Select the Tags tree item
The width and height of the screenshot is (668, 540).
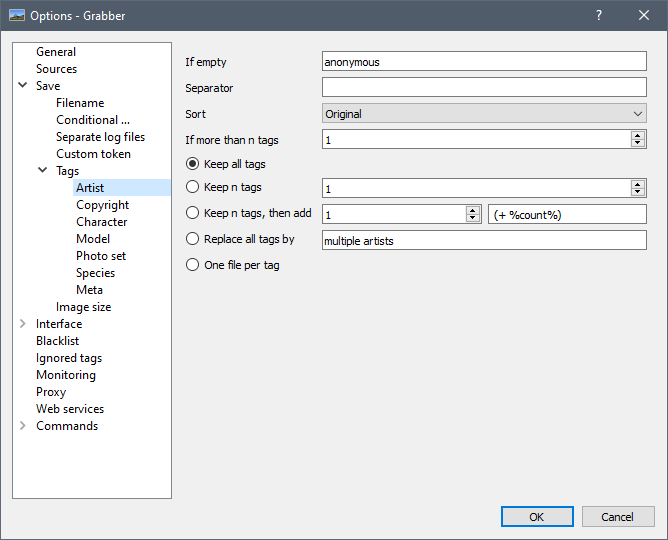[x=67, y=171]
